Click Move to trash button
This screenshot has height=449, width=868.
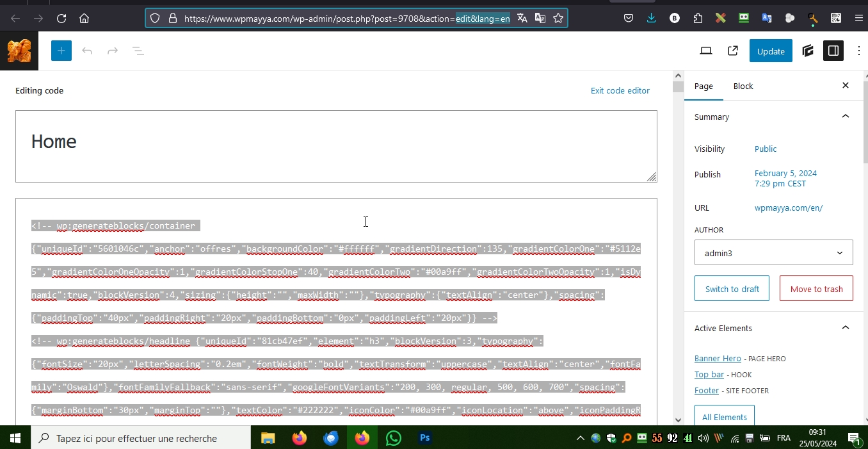816,289
